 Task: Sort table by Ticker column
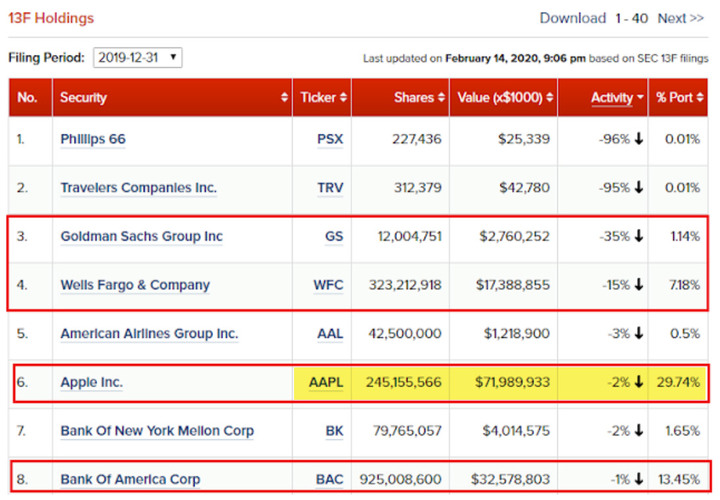pos(322,97)
